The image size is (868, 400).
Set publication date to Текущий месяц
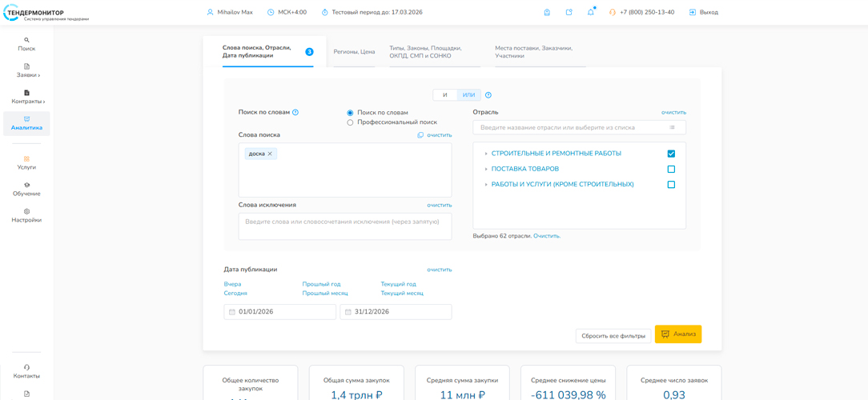[402, 294]
